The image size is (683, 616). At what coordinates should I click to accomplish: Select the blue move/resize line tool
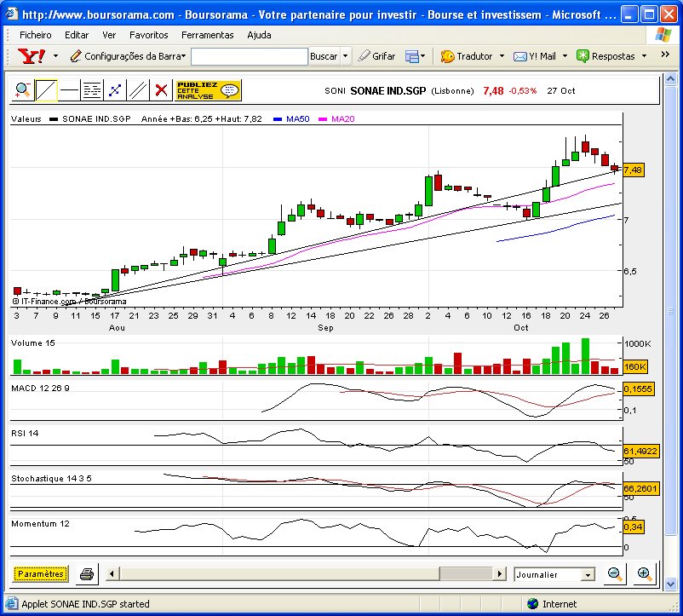point(115,90)
